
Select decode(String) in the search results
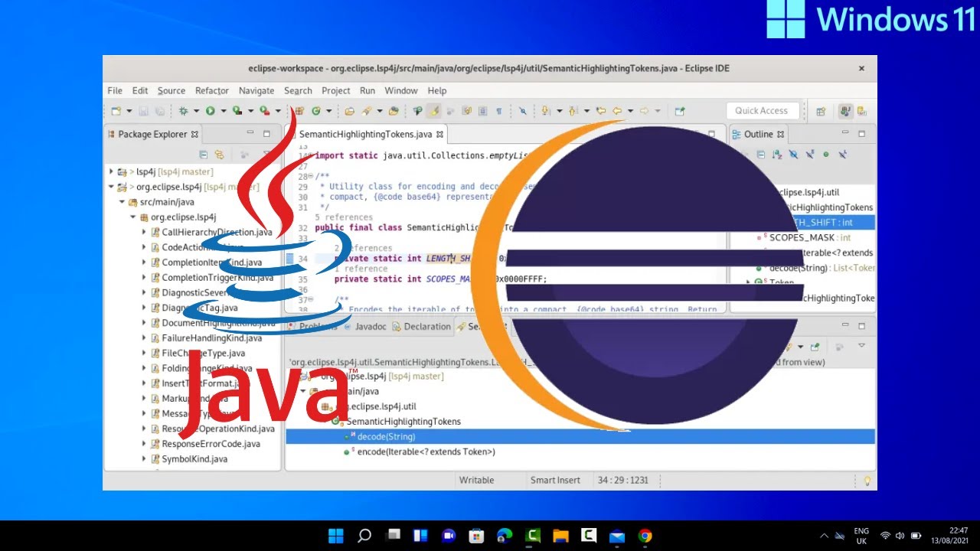tap(386, 436)
